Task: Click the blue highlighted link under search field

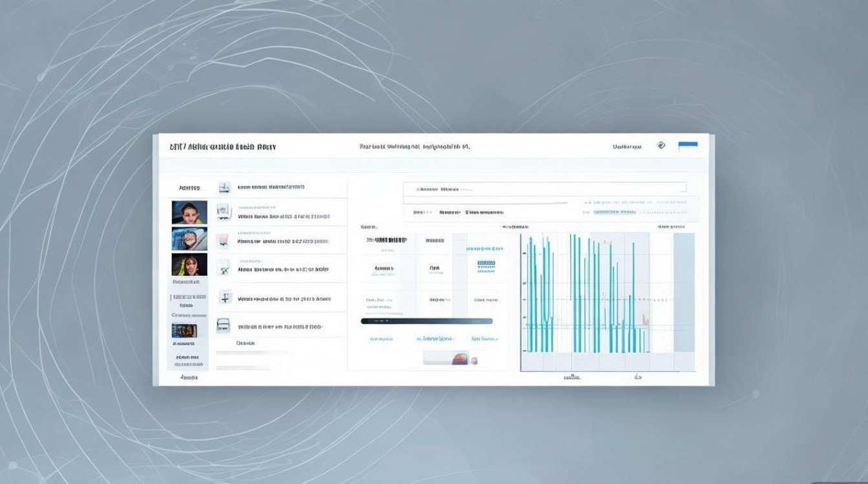Action: (615, 212)
